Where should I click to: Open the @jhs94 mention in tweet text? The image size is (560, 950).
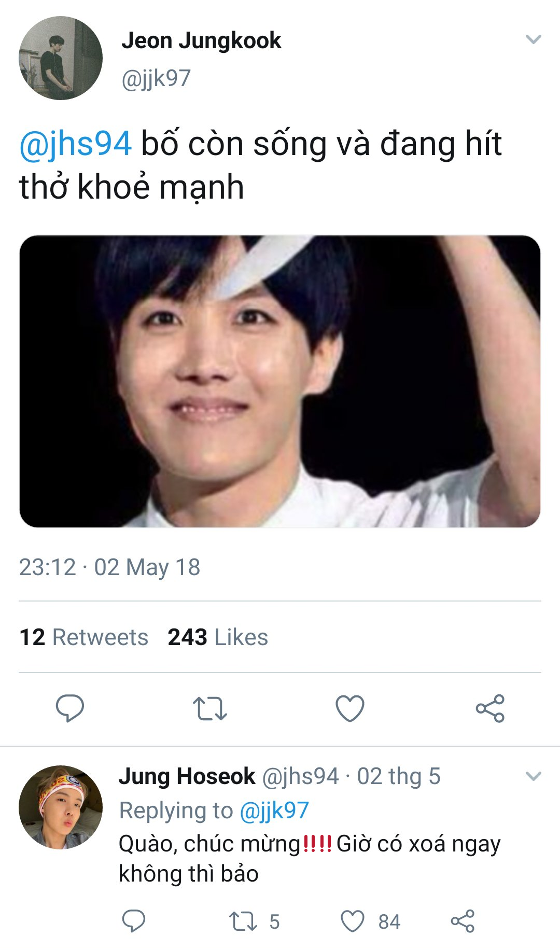click(x=76, y=144)
